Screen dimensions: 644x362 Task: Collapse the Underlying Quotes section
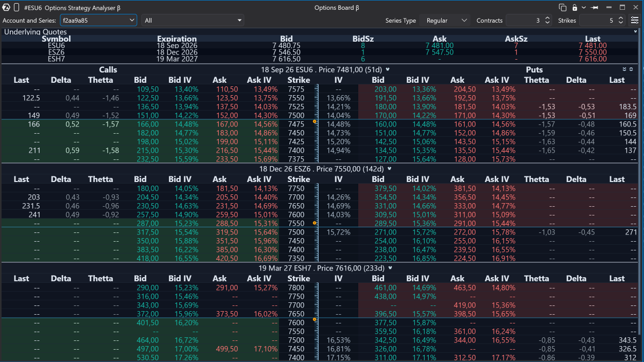pos(636,31)
